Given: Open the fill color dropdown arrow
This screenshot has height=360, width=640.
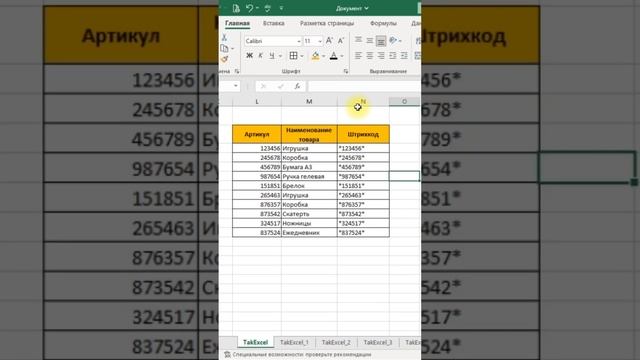Looking at the screenshot, I should coord(324,56).
